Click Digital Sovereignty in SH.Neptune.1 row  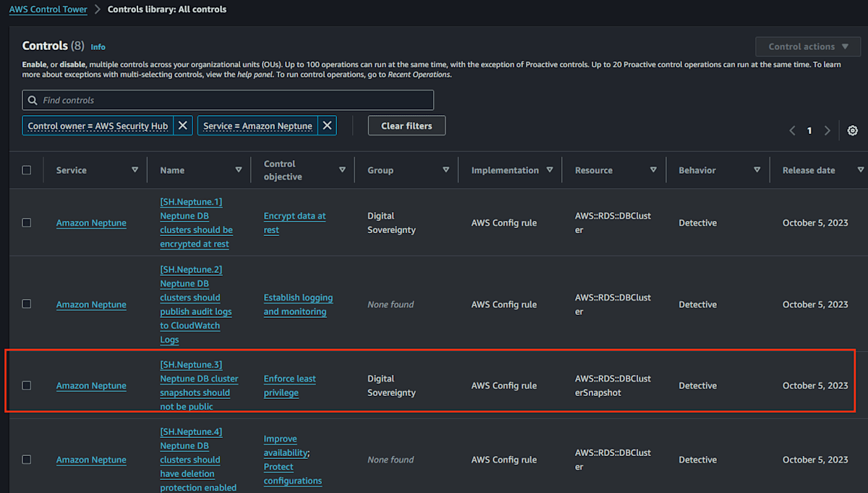tap(391, 223)
